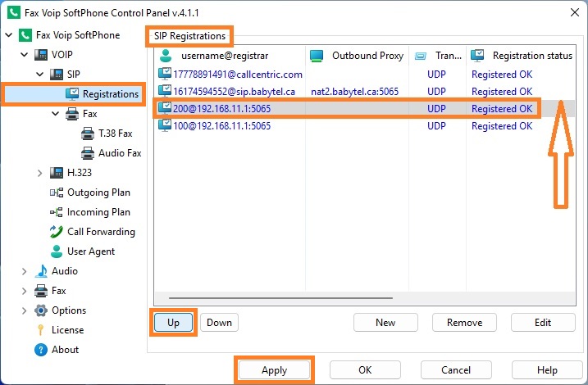Click the User Agent person icon
This screenshot has height=385, width=588.
click(57, 251)
